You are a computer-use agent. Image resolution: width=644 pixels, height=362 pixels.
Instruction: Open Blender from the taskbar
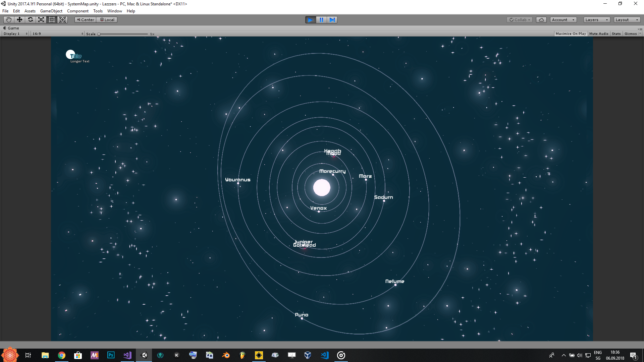[226, 355]
